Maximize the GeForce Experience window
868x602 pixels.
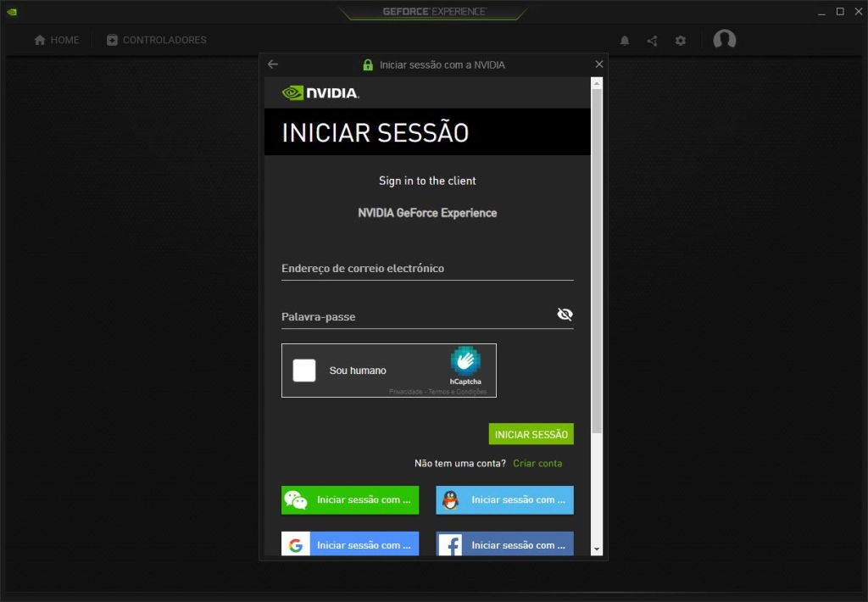(x=840, y=12)
